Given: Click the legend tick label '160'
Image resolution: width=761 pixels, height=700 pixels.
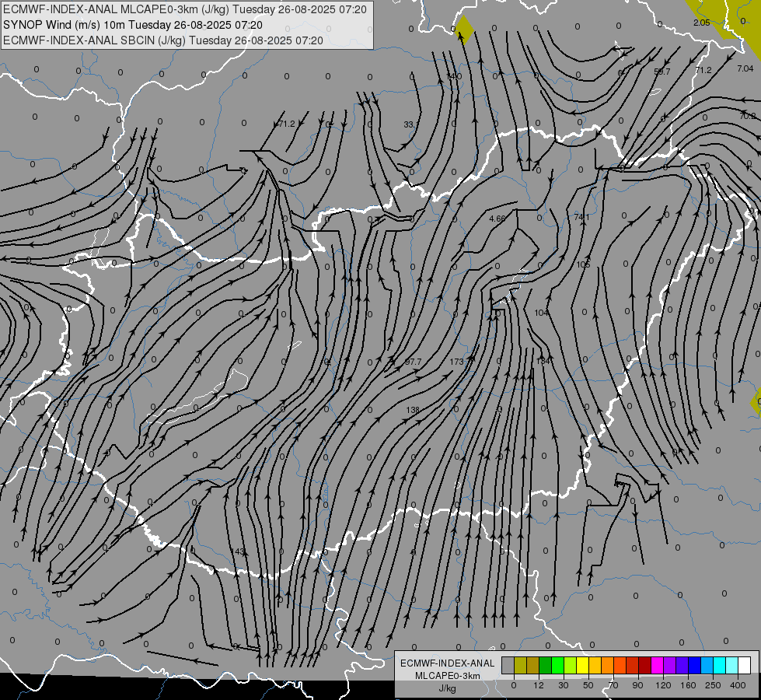Looking at the screenshot, I should pos(688,685).
